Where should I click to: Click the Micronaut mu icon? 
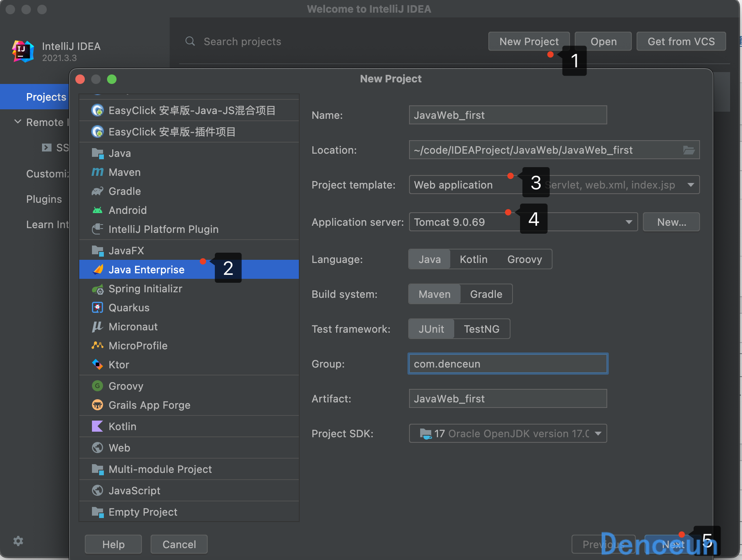(98, 326)
